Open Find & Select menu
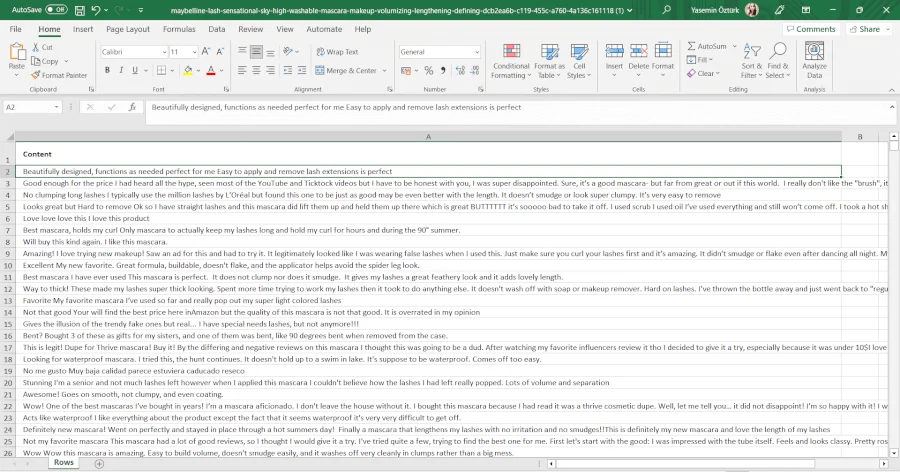 [x=778, y=61]
